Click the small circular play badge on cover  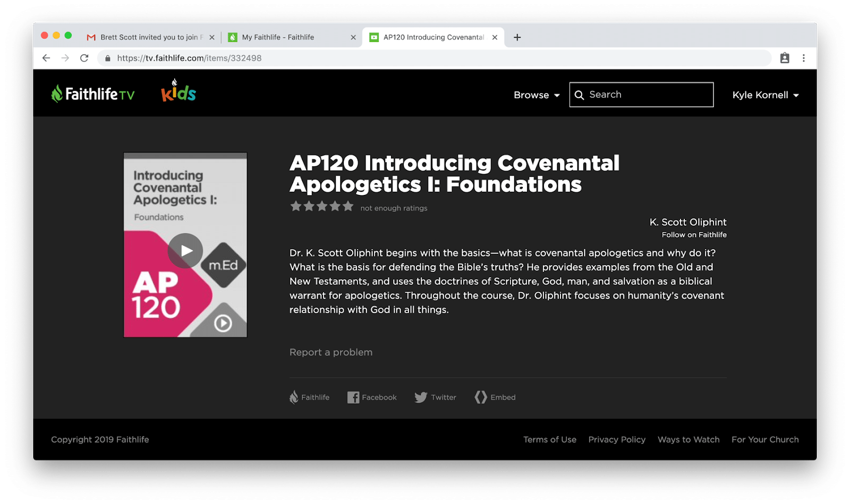point(223,323)
